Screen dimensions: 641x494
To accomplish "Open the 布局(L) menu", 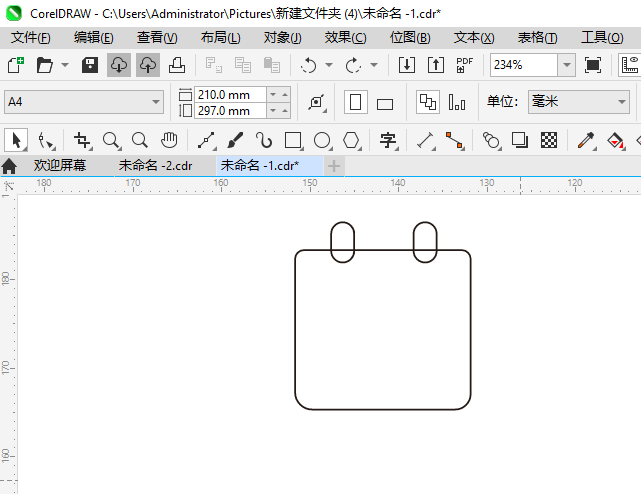I will click(220, 38).
